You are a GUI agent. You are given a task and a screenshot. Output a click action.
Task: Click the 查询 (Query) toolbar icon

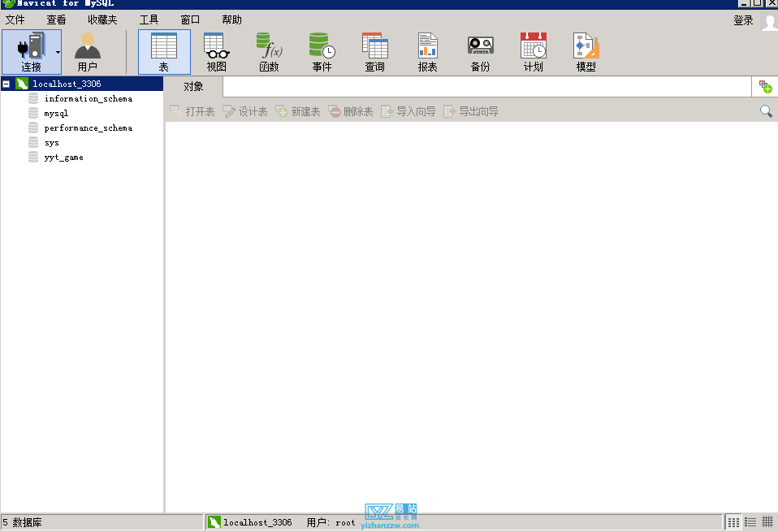[374, 51]
